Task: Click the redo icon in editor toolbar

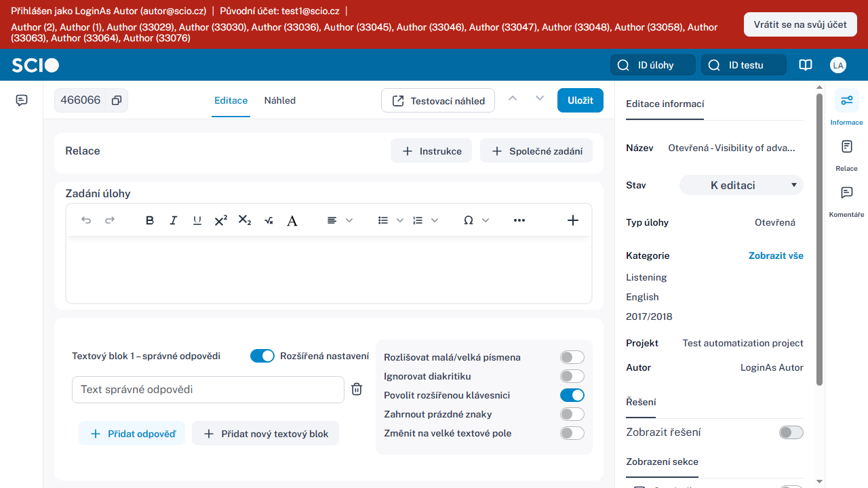Action: 109,220
